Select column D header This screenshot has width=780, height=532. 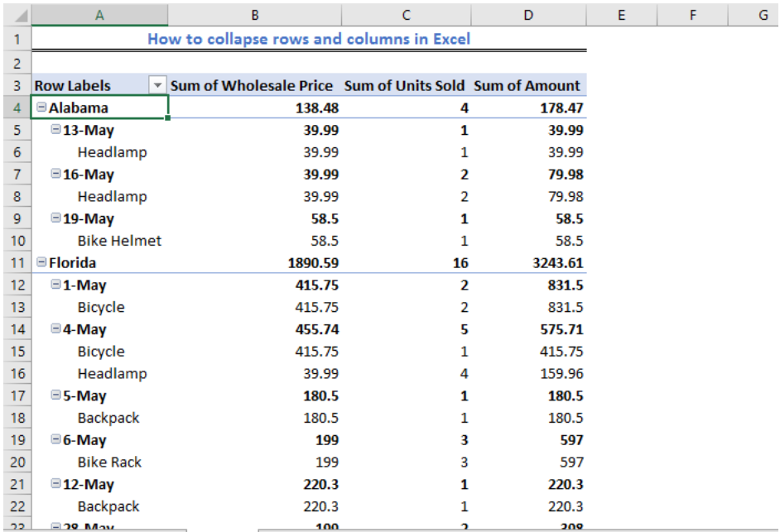click(528, 15)
